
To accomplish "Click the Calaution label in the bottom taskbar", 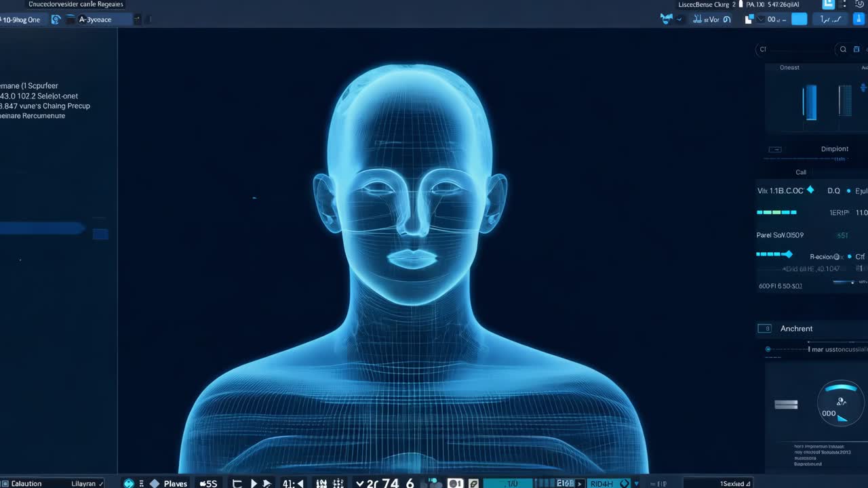I will (x=27, y=483).
